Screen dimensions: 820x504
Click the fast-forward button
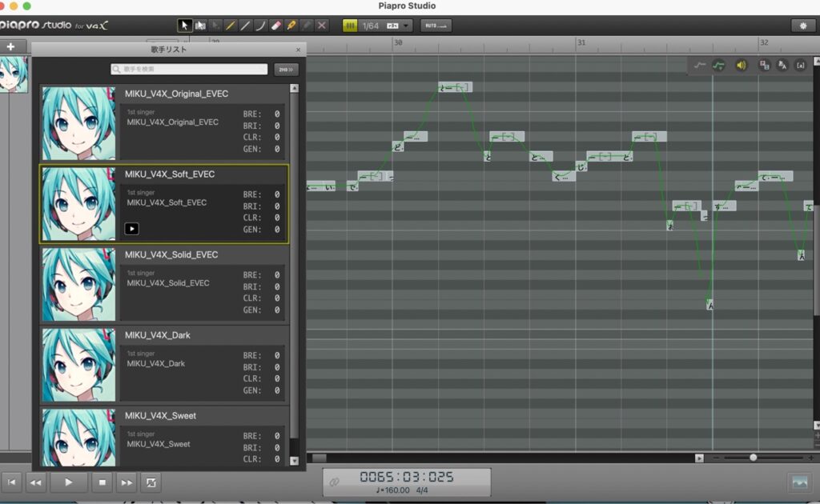127,482
